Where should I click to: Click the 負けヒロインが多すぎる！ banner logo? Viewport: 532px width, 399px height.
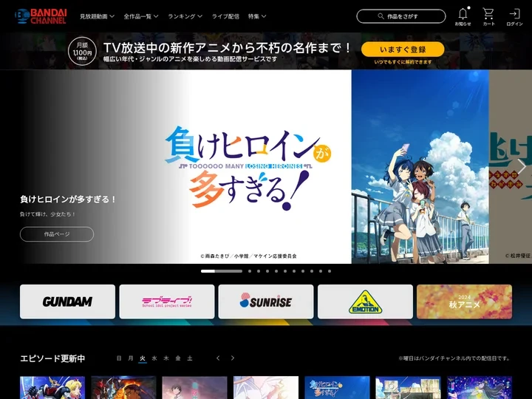[248, 168]
